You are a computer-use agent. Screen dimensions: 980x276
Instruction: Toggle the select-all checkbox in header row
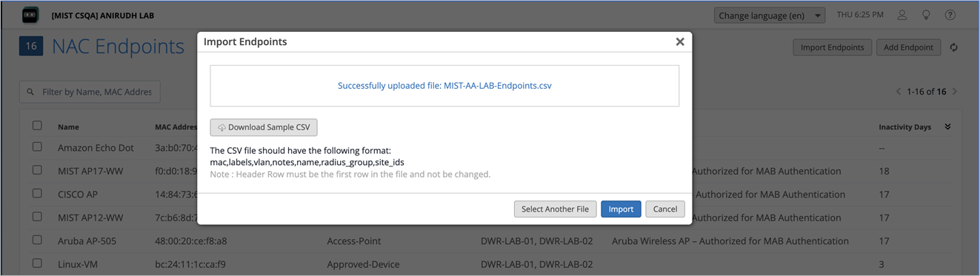(x=37, y=126)
